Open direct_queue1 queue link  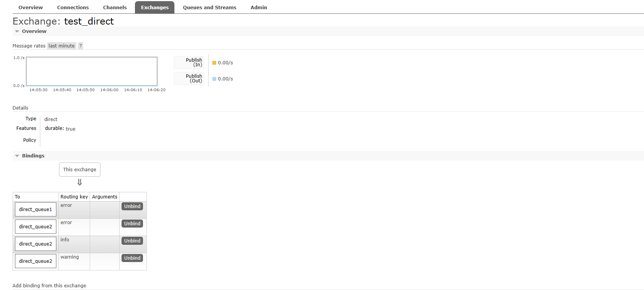coord(36,210)
